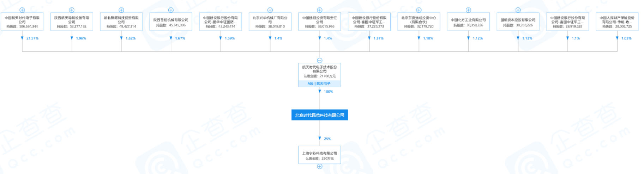Expand the plus above 北京东资远成投资中心

pyautogui.click(x=419, y=10)
